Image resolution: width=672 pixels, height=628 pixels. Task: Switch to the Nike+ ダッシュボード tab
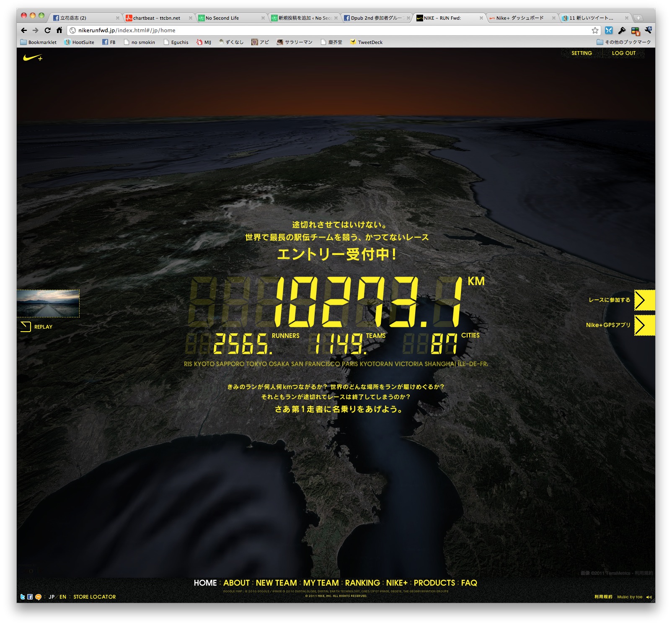522,18
